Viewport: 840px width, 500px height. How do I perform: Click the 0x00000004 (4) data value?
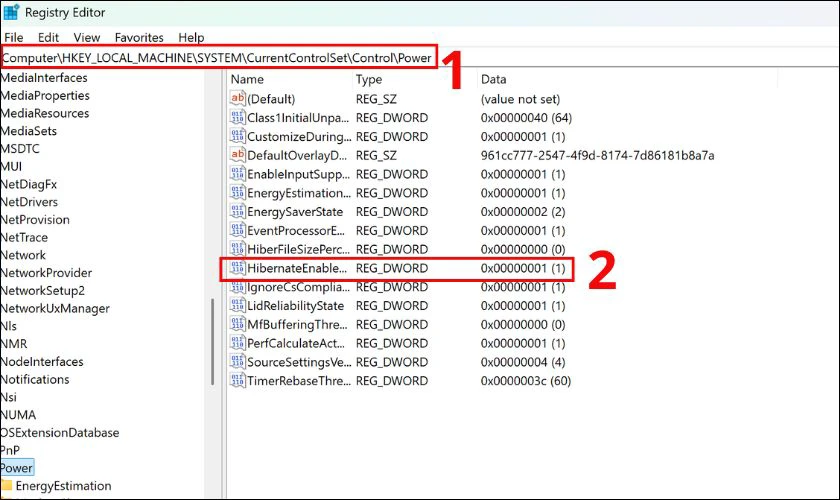523,362
